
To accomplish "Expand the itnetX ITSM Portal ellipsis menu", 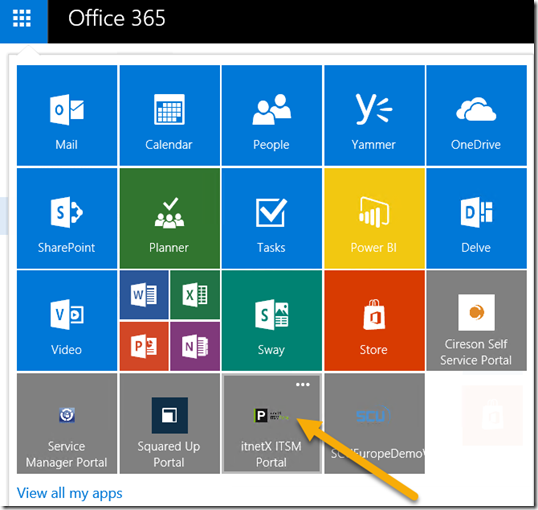I will pyautogui.click(x=303, y=385).
